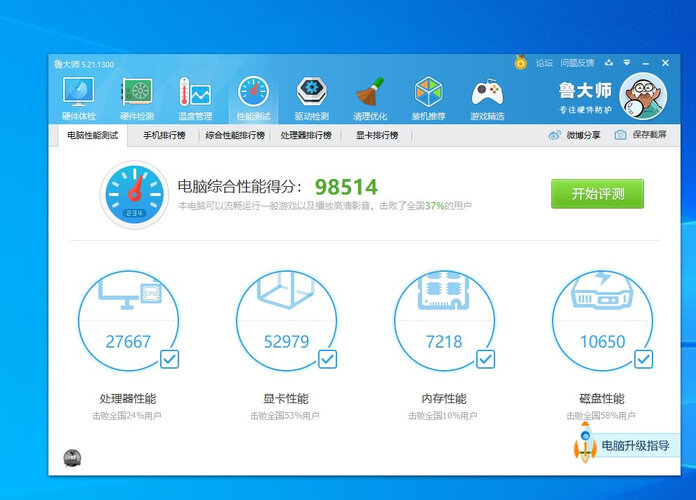
Task: Click 击败全国53%用户 text
Action: pos(285,416)
